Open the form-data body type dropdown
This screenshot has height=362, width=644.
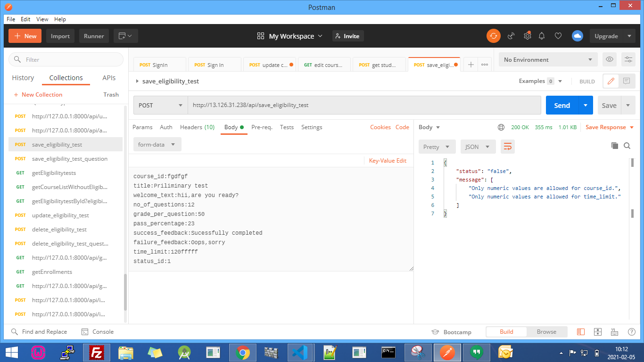click(x=157, y=145)
